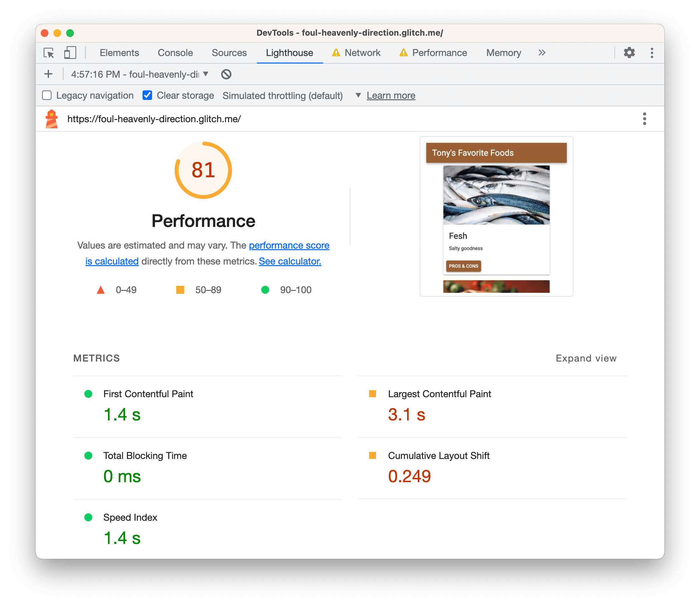Click the DevTools settings gear icon
This screenshot has height=606, width=700.
click(629, 53)
